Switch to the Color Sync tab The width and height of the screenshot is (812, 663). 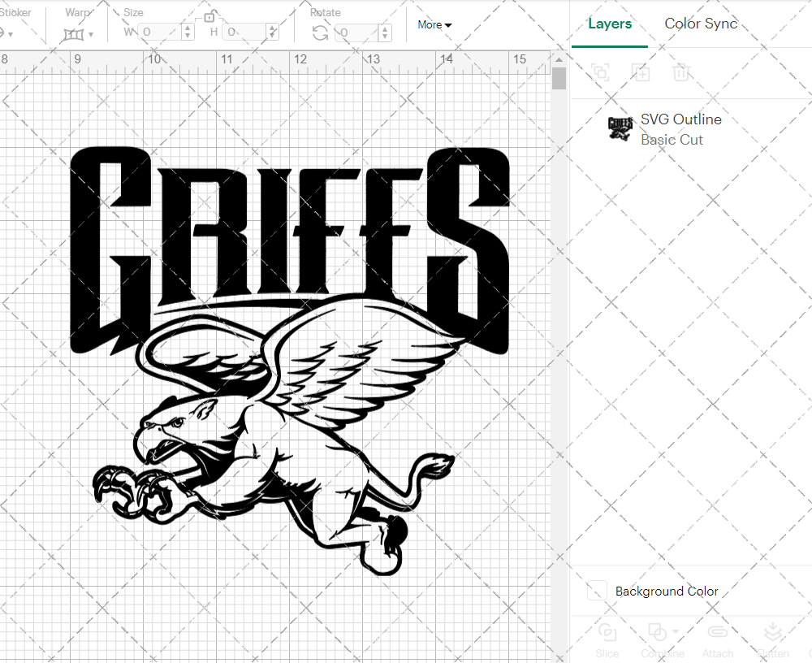[701, 24]
